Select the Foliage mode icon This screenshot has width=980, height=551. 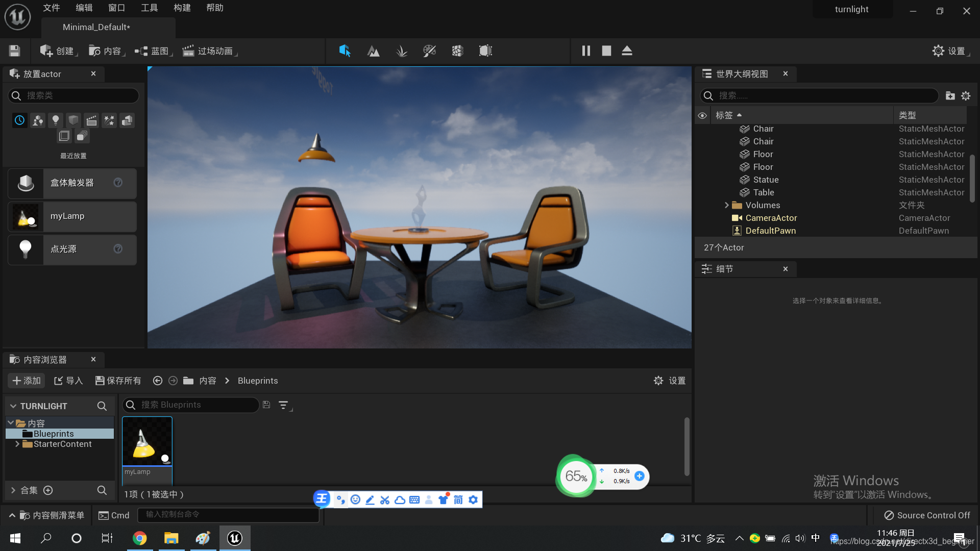click(x=402, y=51)
